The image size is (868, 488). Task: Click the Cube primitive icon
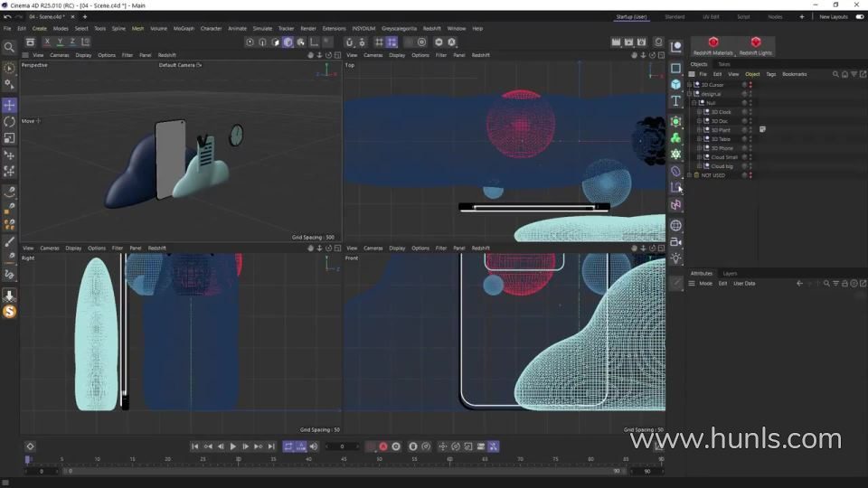(675, 84)
